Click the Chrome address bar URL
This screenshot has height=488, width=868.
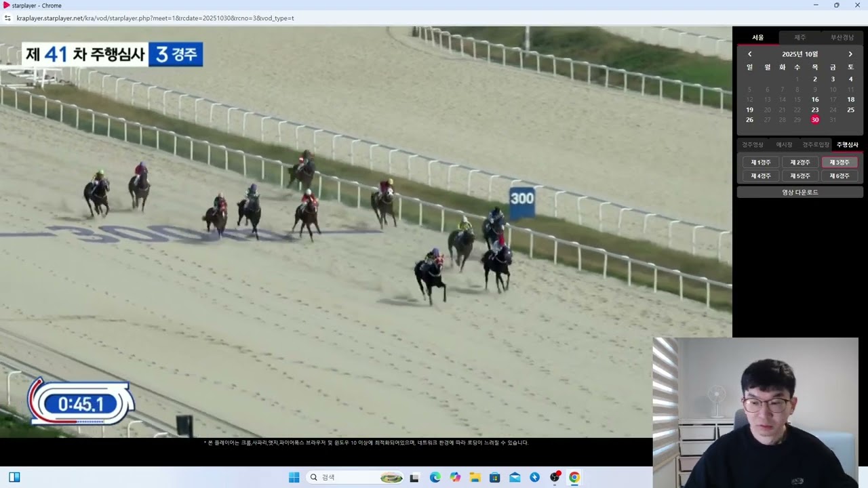(x=155, y=18)
